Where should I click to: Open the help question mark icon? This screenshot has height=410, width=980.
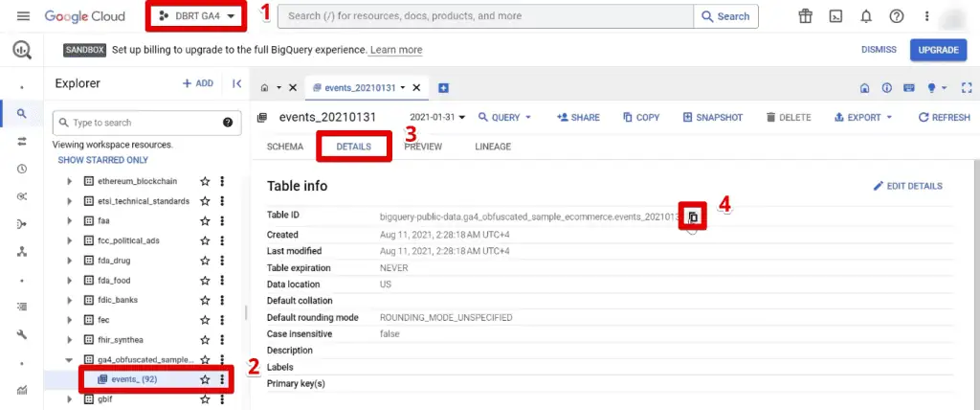pyautogui.click(x=896, y=16)
